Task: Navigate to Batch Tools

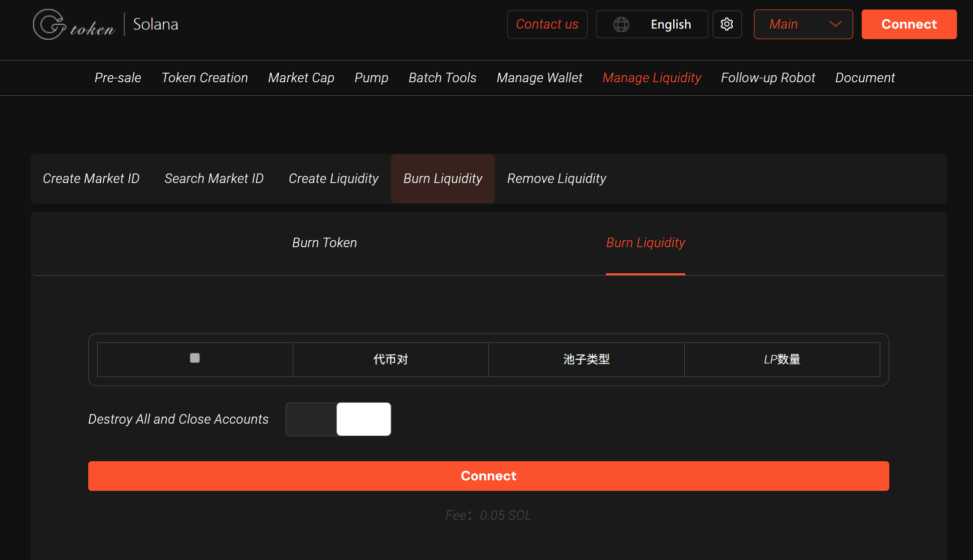Action: [443, 78]
